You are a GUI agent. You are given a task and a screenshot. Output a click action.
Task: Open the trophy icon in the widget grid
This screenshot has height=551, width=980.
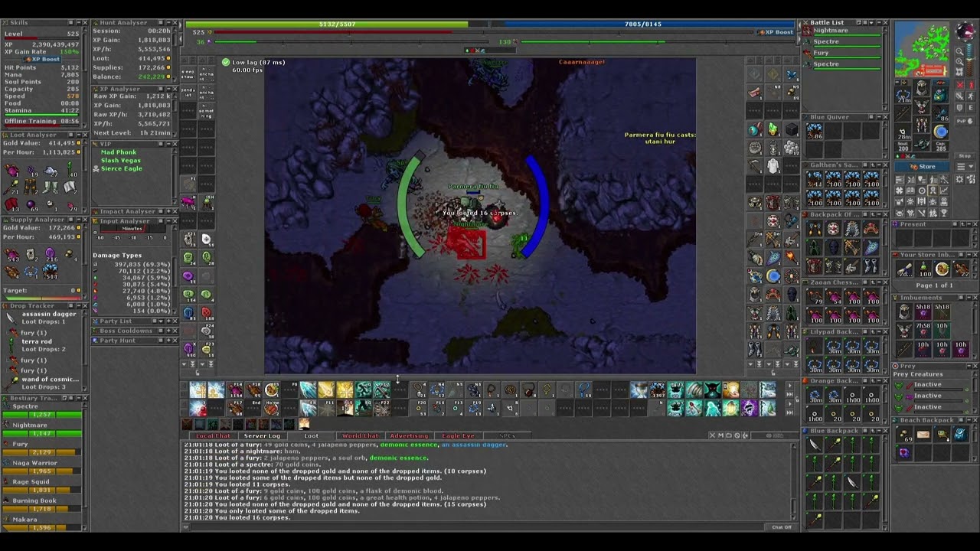pyautogui.click(x=943, y=212)
